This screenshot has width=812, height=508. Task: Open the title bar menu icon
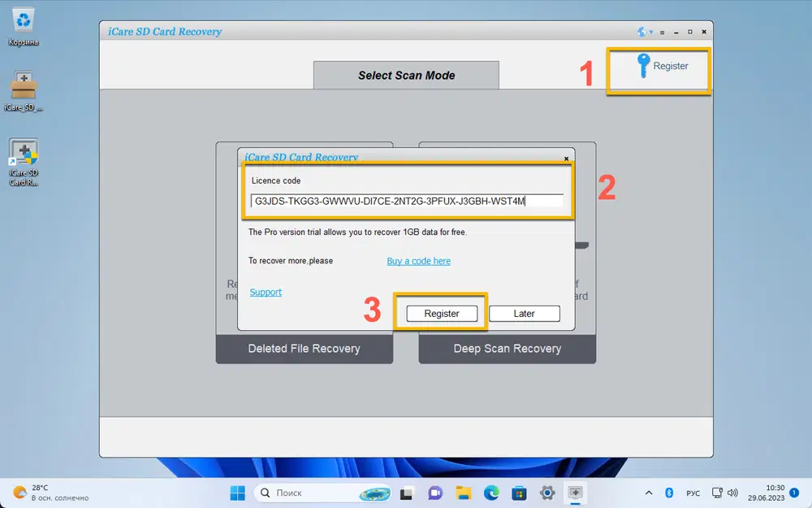[x=663, y=33]
